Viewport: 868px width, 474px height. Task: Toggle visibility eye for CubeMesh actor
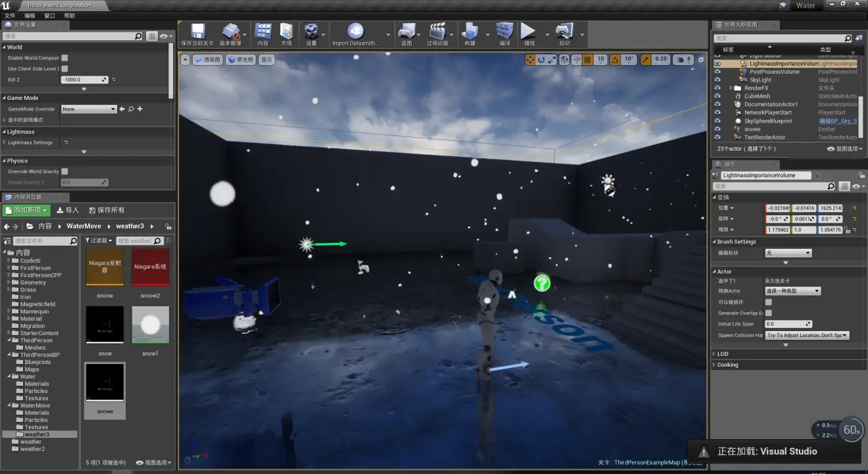pyautogui.click(x=718, y=96)
